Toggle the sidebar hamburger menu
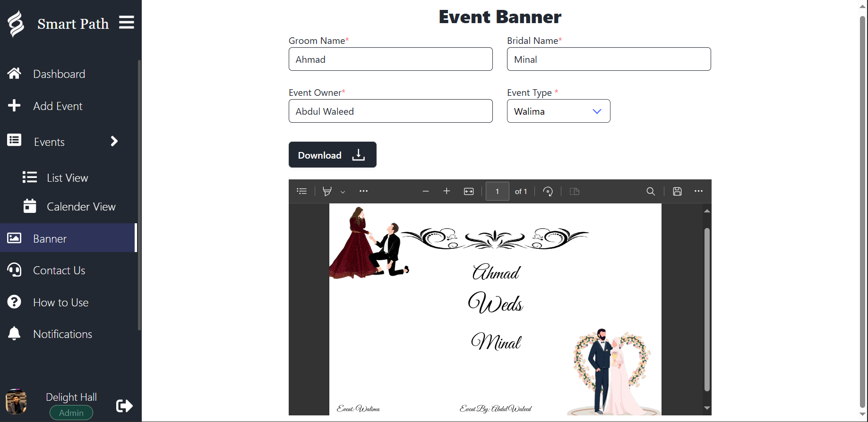 pyautogui.click(x=126, y=22)
